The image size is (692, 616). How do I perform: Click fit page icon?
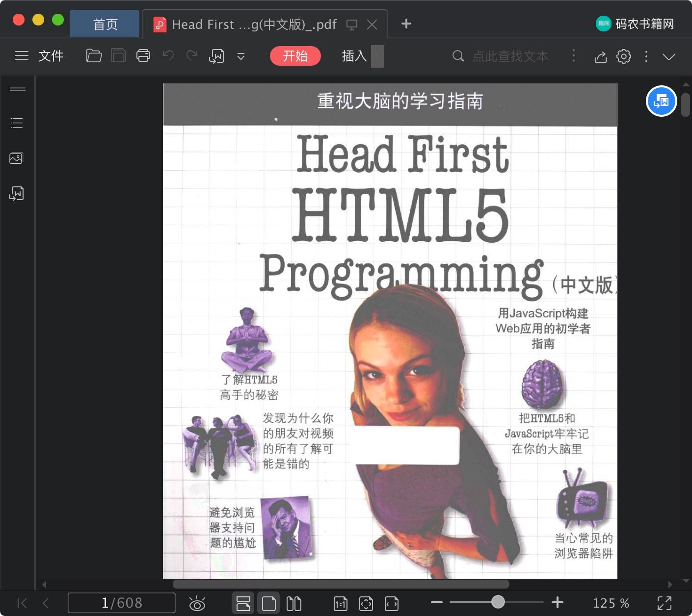pos(366,604)
